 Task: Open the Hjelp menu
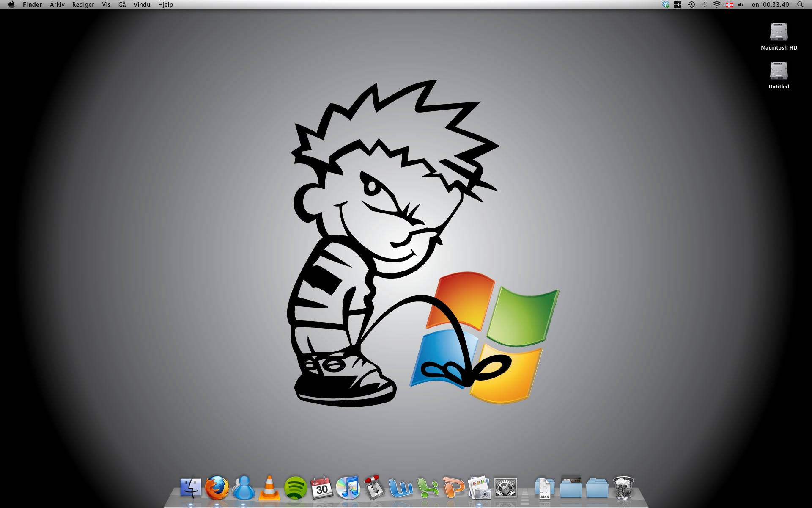(166, 5)
